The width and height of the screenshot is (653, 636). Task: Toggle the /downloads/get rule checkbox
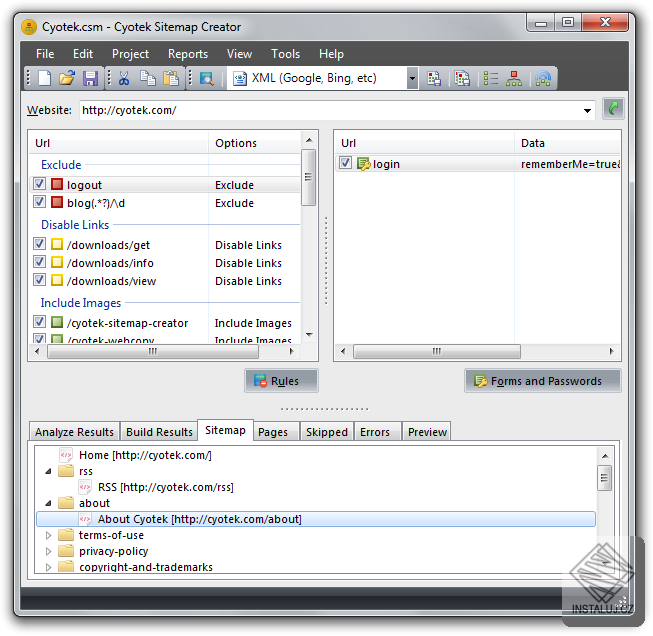(40, 244)
